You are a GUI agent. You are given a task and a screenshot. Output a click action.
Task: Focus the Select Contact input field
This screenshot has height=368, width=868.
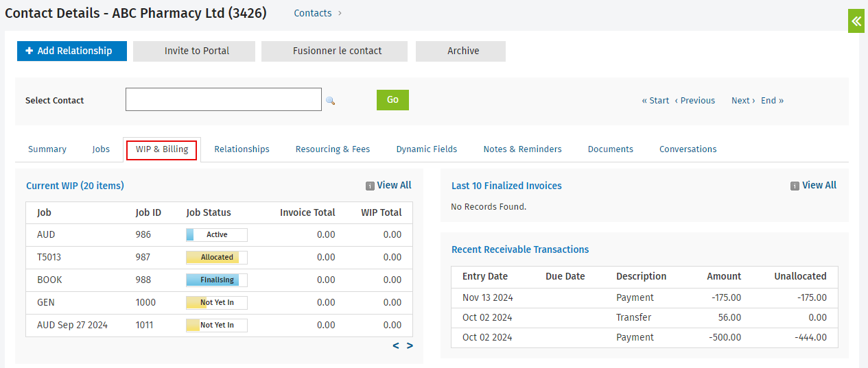tap(224, 99)
